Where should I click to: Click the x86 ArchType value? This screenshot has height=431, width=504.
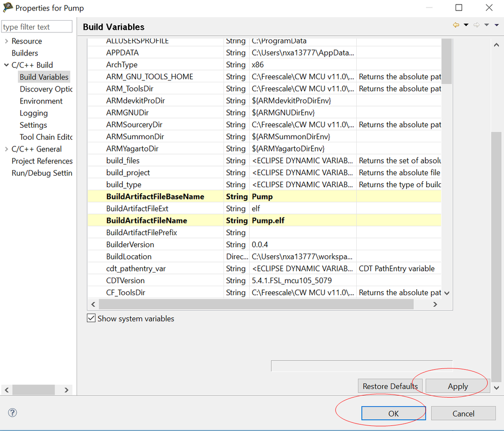[257, 65]
